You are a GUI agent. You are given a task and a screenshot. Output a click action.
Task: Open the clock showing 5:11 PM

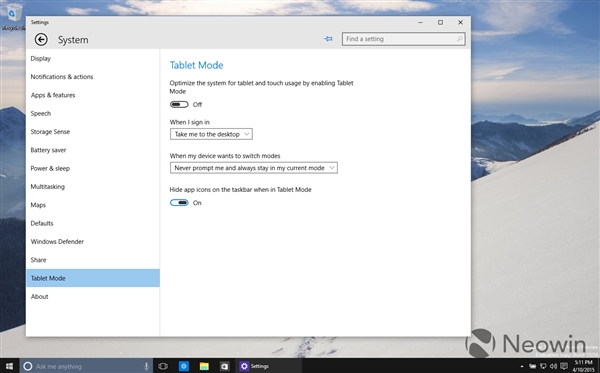[x=584, y=366]
